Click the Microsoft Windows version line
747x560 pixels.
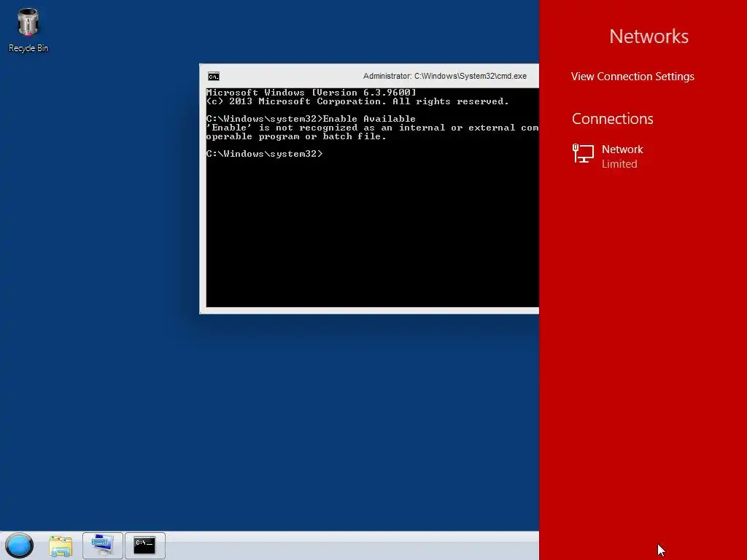(311, 93)
